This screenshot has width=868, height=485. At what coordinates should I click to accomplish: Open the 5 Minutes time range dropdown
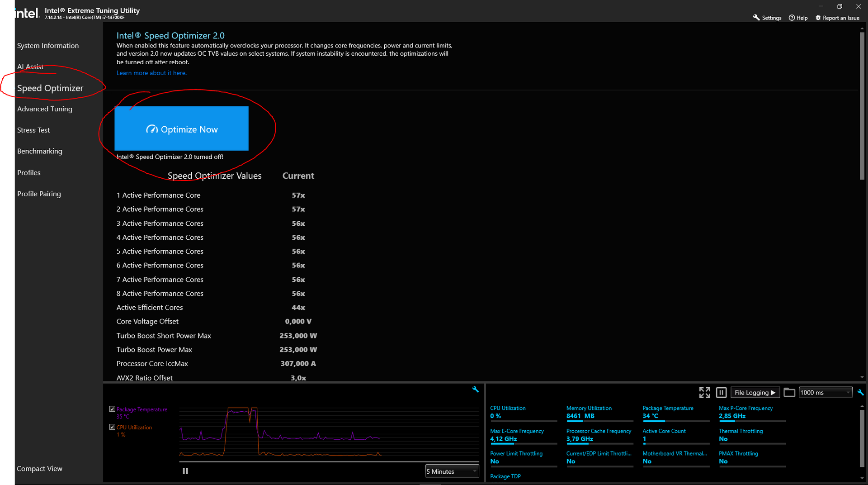452,471
